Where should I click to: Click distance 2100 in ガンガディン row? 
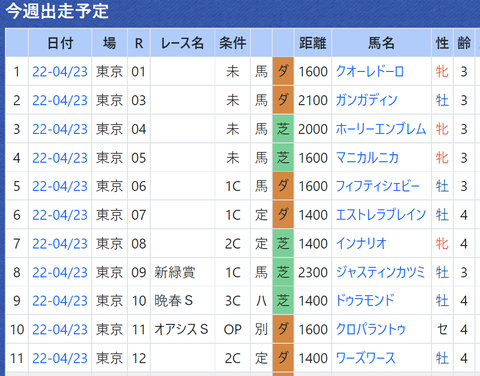[x=313, y=100]
